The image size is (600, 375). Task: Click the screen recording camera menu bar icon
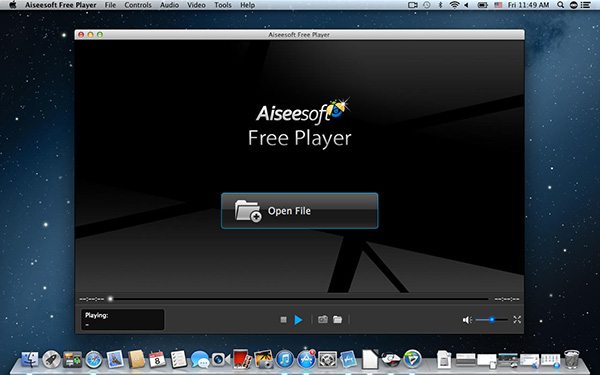(x=412, y=5)
